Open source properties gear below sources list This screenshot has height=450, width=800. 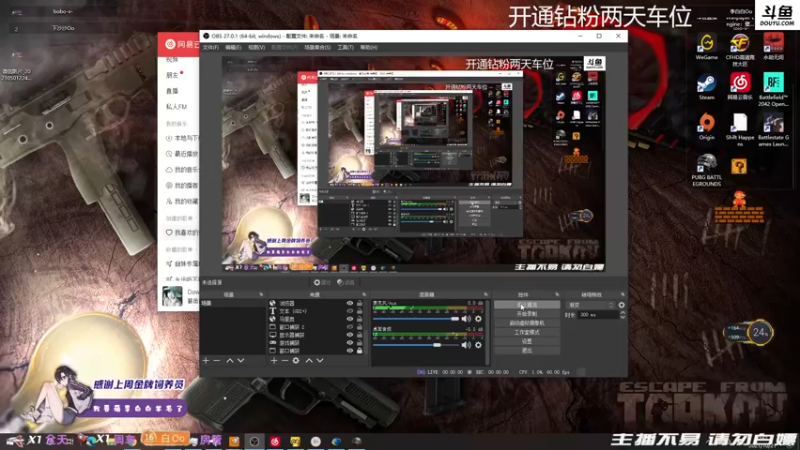296,361
